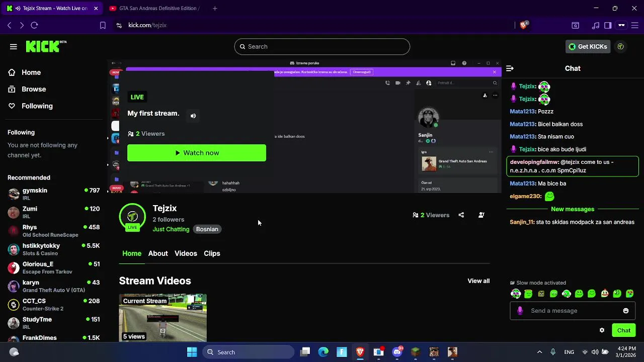644x362 pixels.
Task: Click the Bosnian language tag
Action: tap(207, 229)
